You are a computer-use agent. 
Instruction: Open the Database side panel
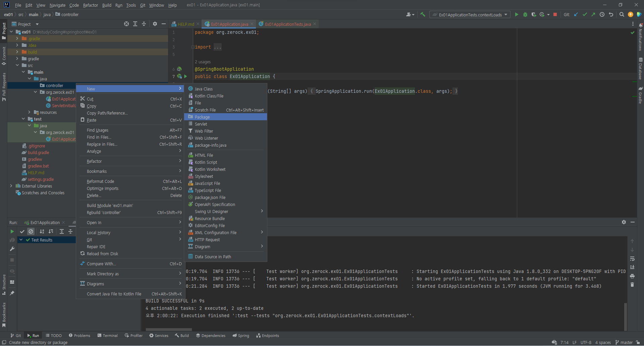click(x=640, y=69)
